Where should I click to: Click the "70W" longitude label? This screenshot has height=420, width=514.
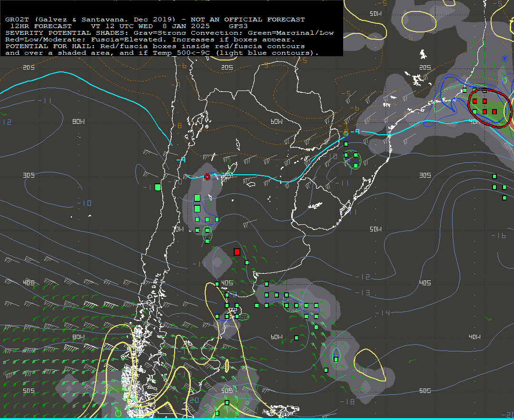click(178, 229)
